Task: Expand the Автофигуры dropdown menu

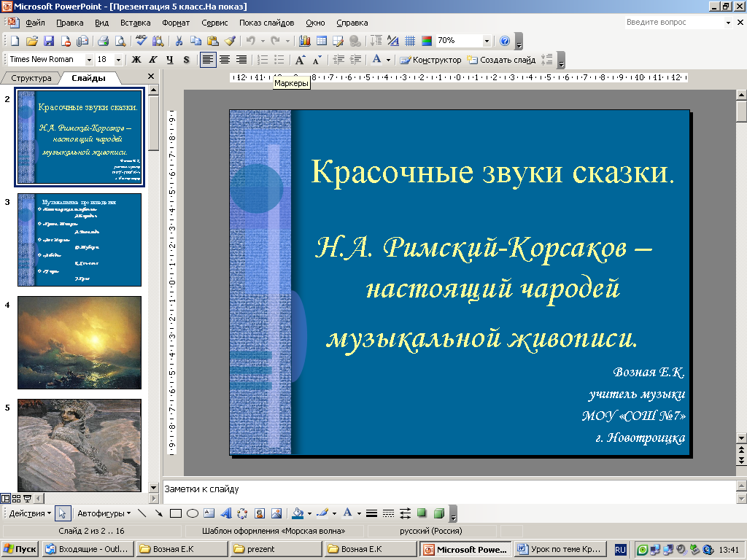Action: click(104, 513)
